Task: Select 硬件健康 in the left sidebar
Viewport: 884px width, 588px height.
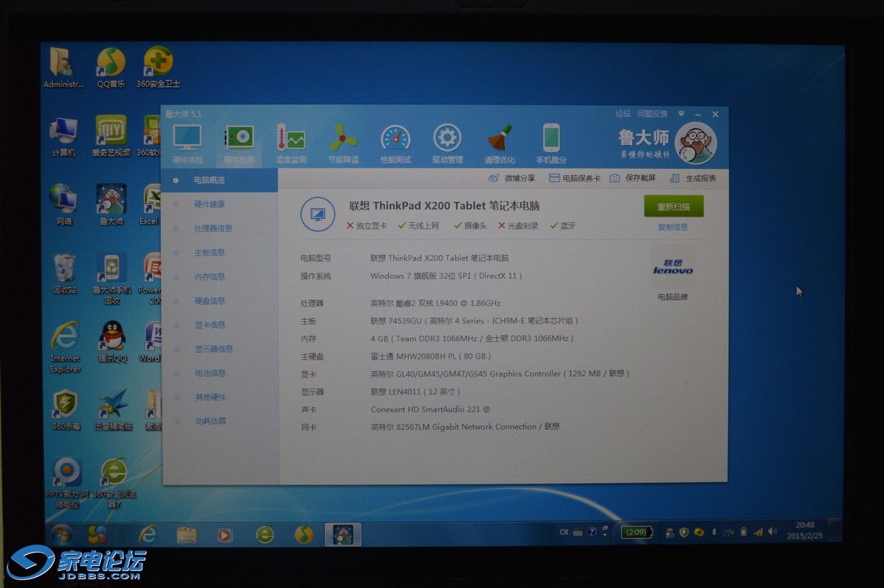Action: (209, 204)
